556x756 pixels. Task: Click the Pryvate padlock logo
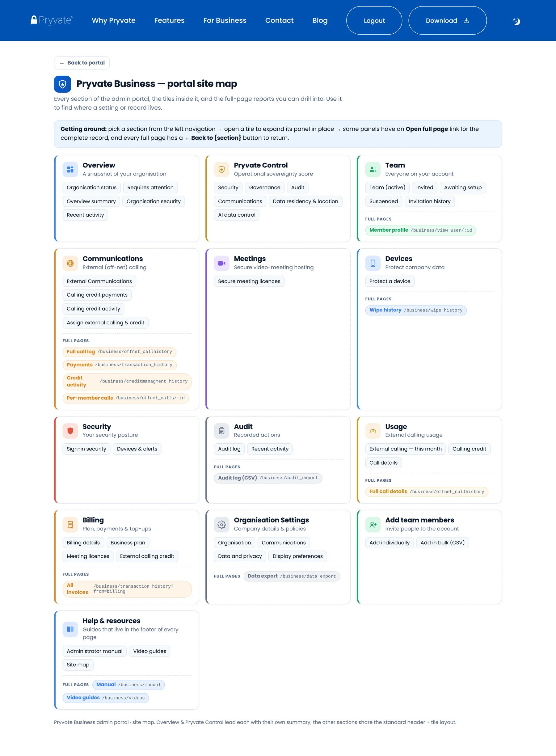[52, 20]
